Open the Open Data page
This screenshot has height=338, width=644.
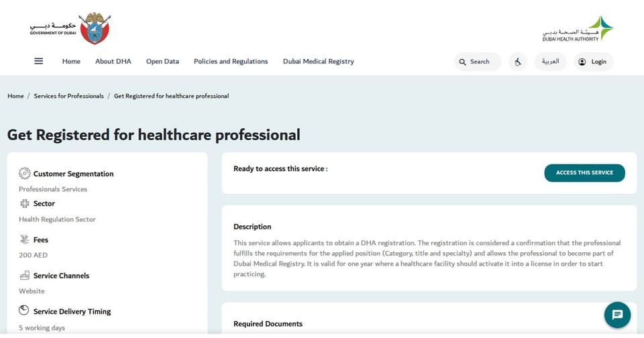(162, 61)
